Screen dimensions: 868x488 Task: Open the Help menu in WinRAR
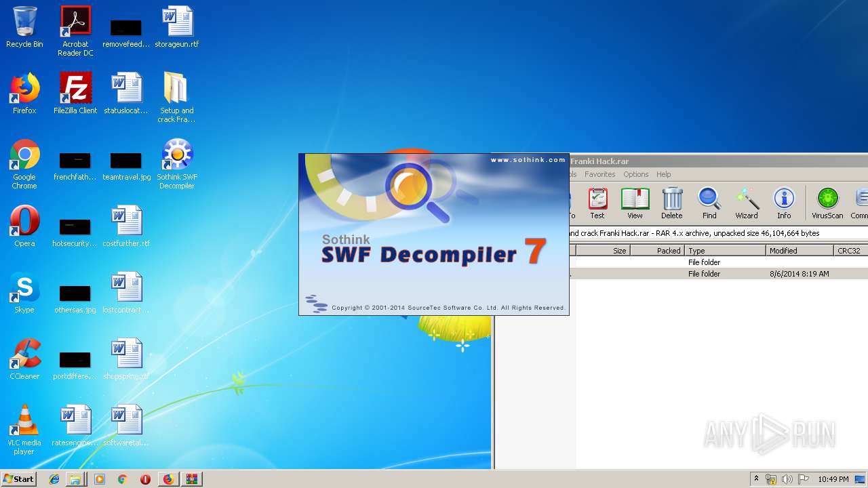(x=664, y=174)
